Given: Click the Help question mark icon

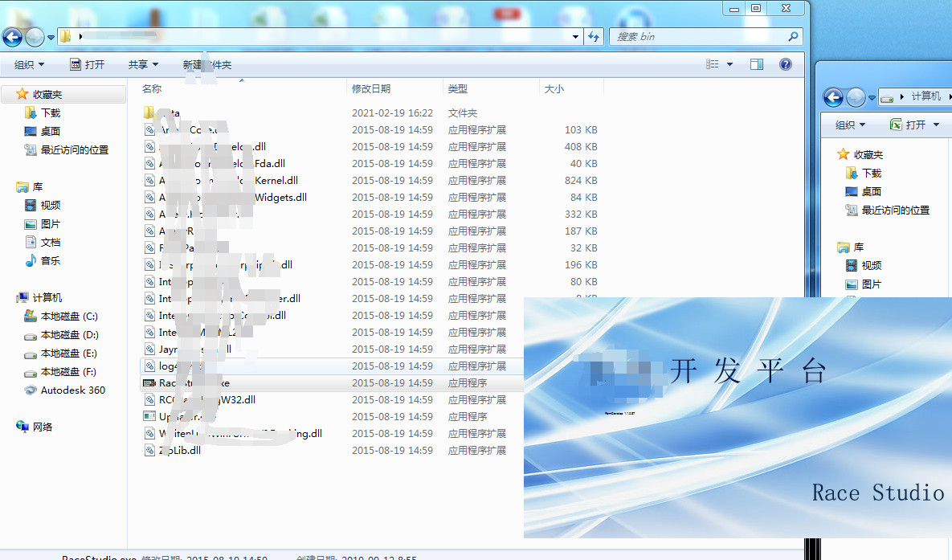Looking at the screenshot, I should 785,64.
